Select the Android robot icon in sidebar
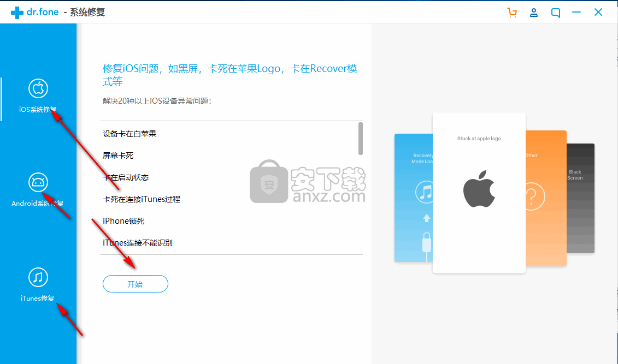The height and width of the screenshot is (364, 618). pos(38,182)
